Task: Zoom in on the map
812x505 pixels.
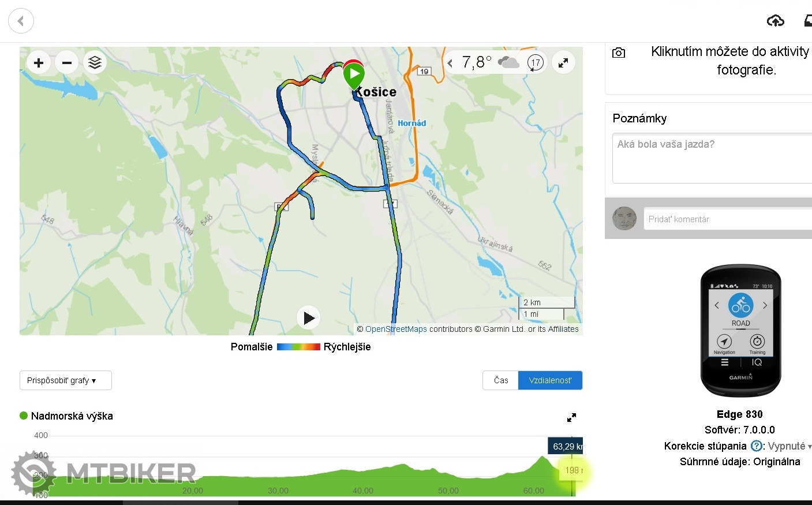Action: click(39, 63)
